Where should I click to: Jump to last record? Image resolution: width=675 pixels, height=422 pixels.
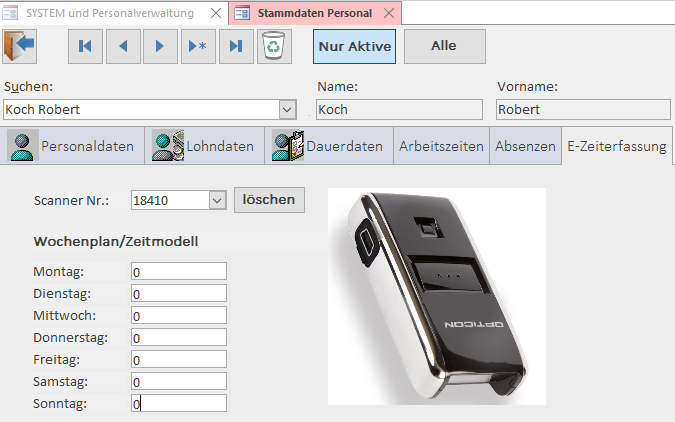236,47
